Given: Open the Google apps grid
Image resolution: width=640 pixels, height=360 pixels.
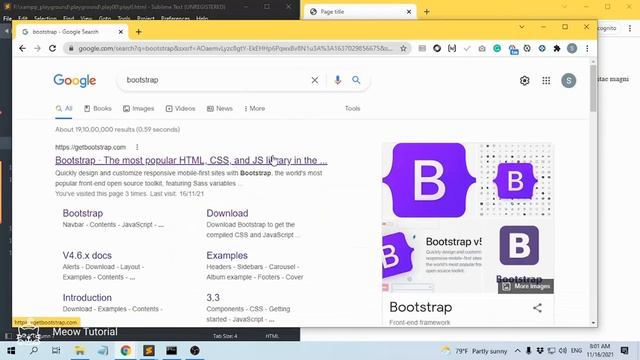Looking at the screenshot, I should [546, 80].
